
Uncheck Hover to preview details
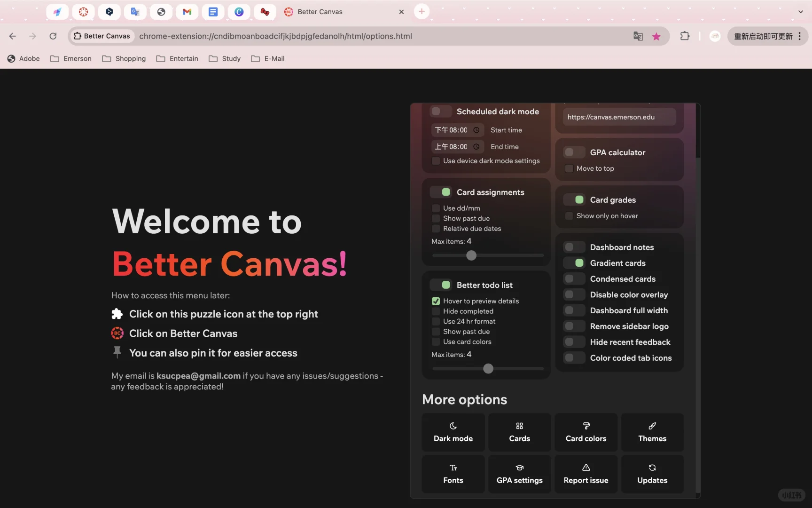[x=436, y=301]
